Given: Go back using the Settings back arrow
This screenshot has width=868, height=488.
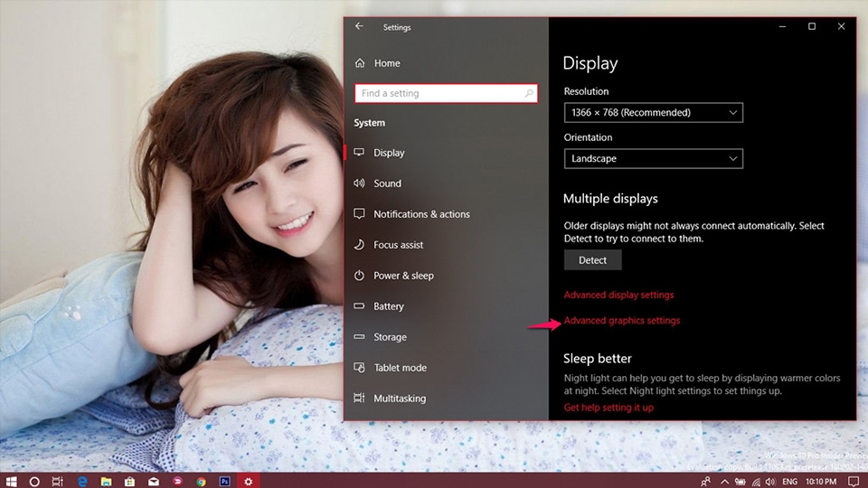Looking at the screenshot, I should (359, 26).
